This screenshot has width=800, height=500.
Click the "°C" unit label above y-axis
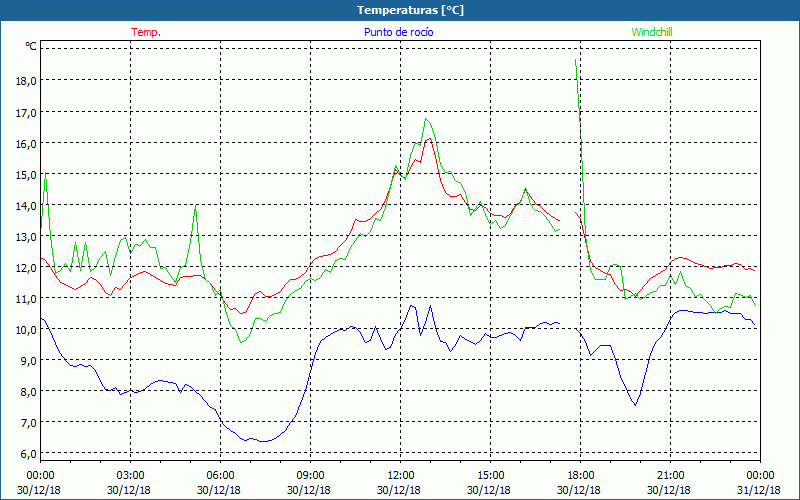tap(31, 46)
